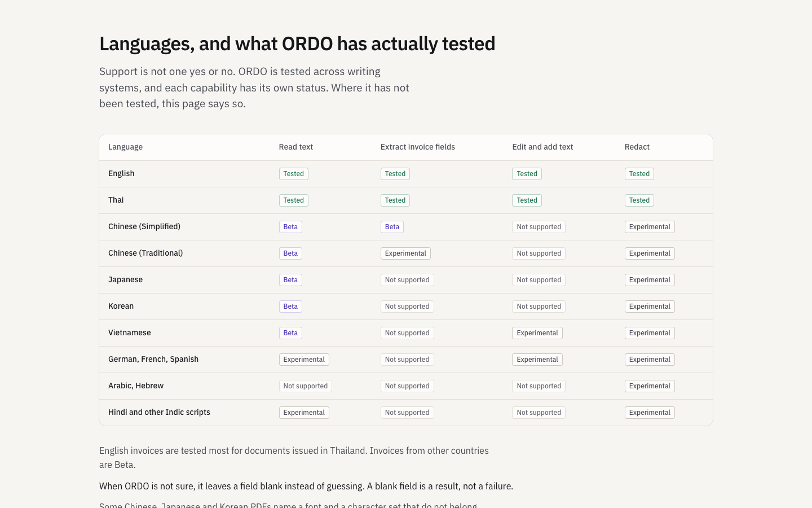Viewport: 812px width, 508px height.
Task: Click Japanese Extract invoice fields Not supported badge
Action: (x=407, y=280)
